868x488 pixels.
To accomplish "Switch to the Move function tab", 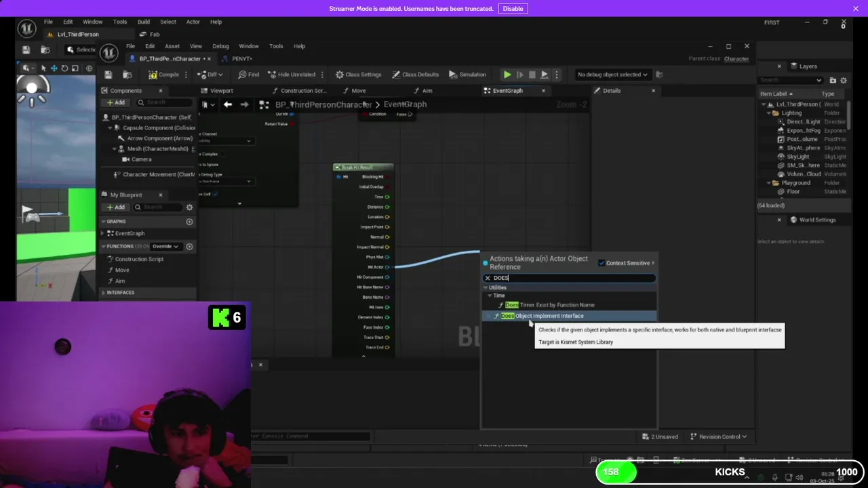I will (358, 91).
